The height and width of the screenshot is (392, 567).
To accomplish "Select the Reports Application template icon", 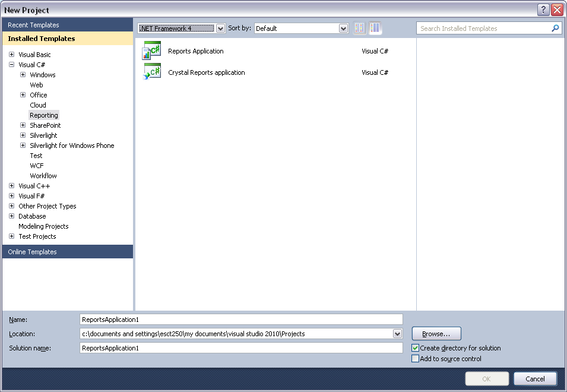I will click(151, 50).
